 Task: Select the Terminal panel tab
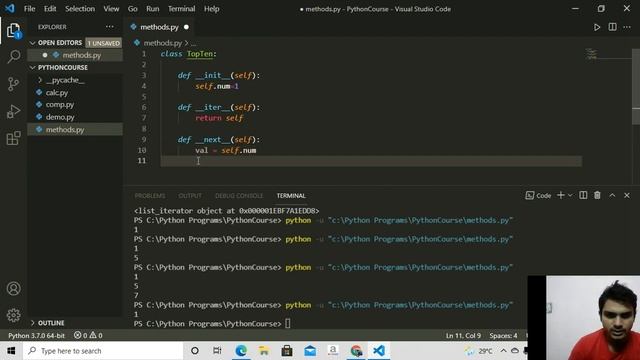coord(291,196)
